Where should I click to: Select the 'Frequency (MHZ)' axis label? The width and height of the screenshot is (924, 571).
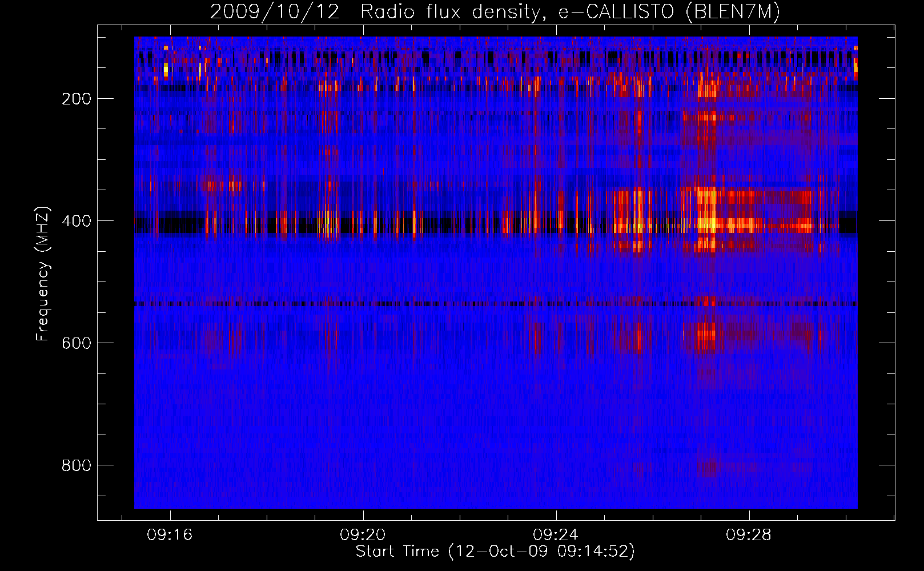43,274
